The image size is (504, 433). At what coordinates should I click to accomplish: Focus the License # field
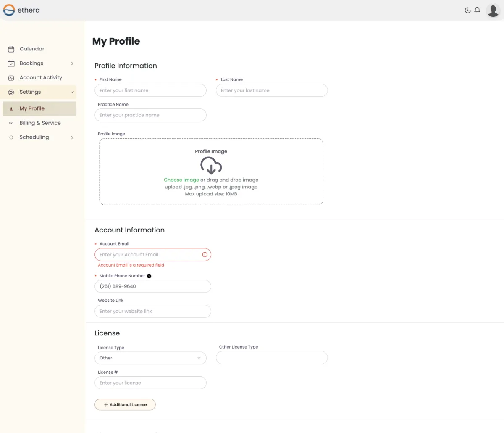(150, 383)
